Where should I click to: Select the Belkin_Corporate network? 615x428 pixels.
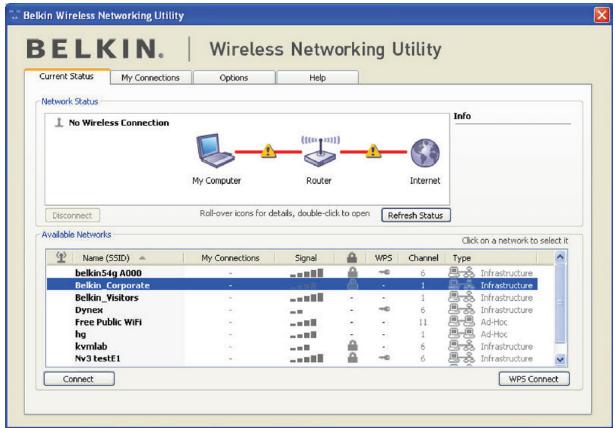click(x=292, y=285)
